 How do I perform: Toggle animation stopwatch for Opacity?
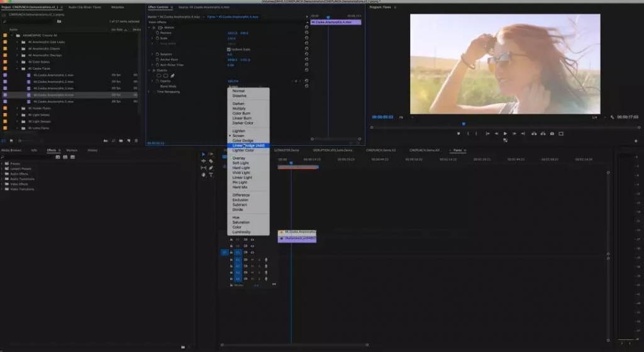point(157,81)
